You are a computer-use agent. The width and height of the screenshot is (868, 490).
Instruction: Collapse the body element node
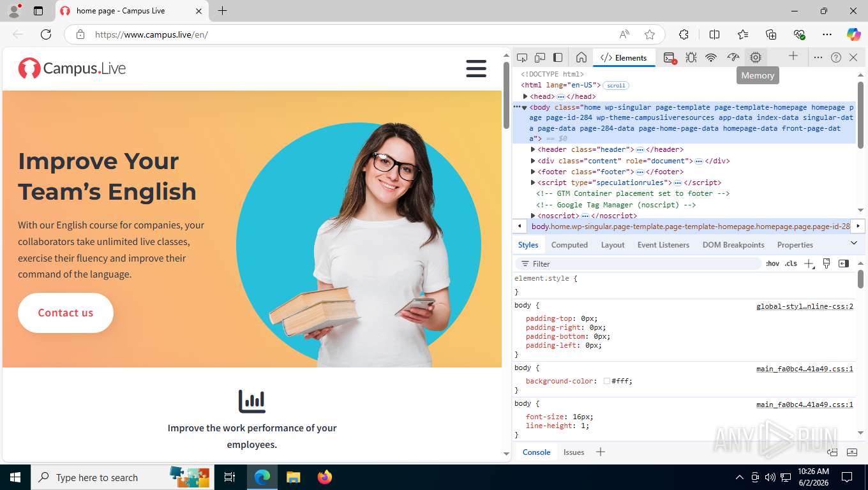tap(525, 107)
